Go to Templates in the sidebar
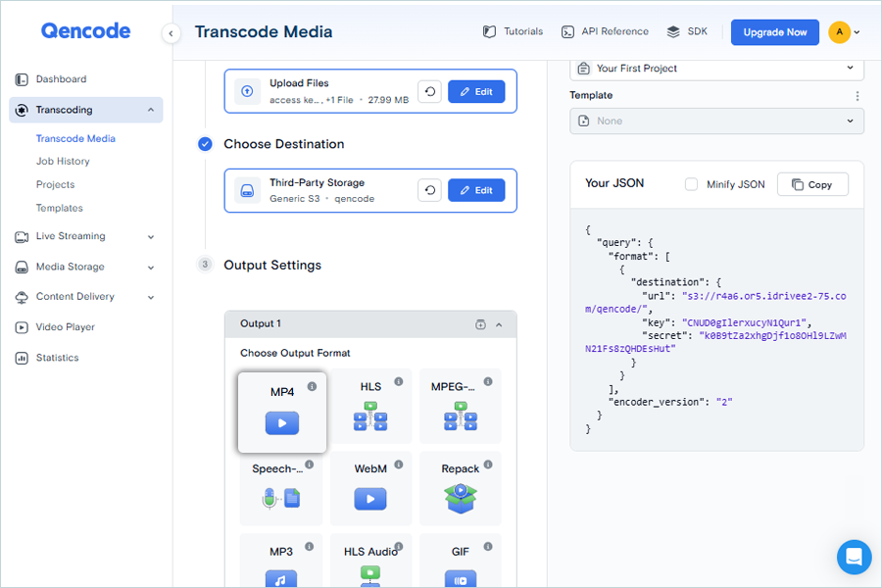The width and height of the screenshot is (882, 588). pyautogui.click(x=60, y=208)
